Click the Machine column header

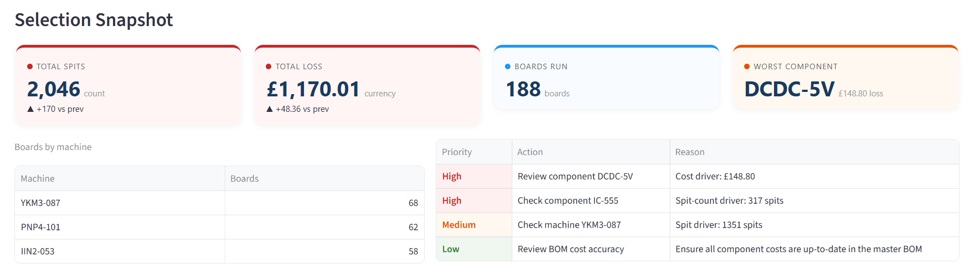[x=120, y=178]
